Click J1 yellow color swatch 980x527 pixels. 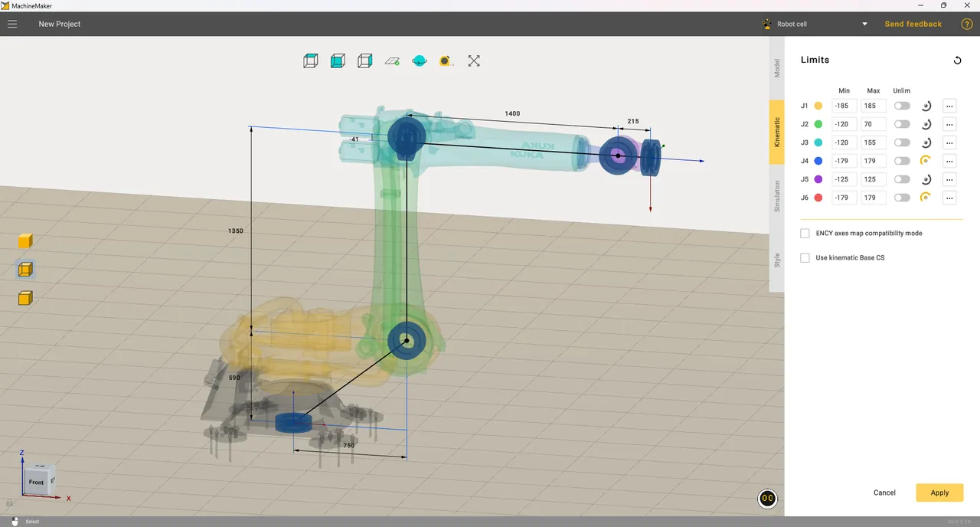point(818,106)
